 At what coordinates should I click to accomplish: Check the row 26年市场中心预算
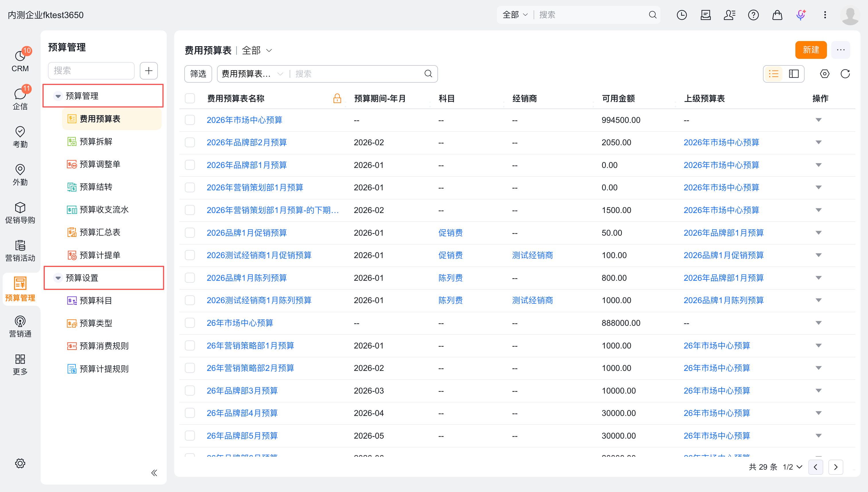190,323
